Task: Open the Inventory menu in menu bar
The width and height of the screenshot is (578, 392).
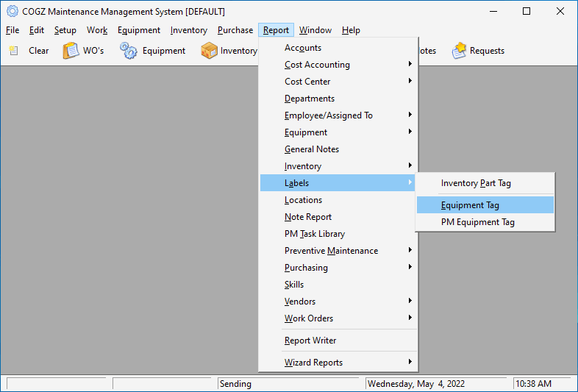Action: 189,30
